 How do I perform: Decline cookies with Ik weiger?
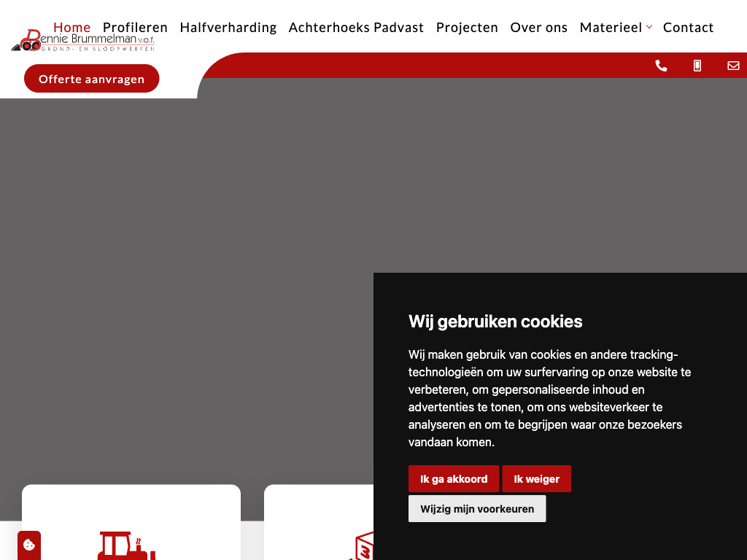[536, 479]
